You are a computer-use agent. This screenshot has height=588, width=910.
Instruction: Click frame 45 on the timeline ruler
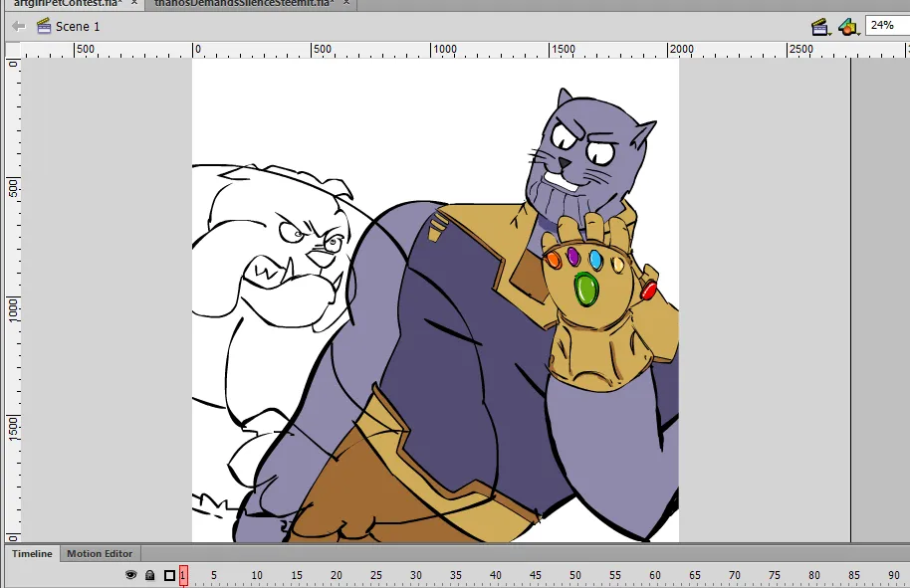point(535,575)
